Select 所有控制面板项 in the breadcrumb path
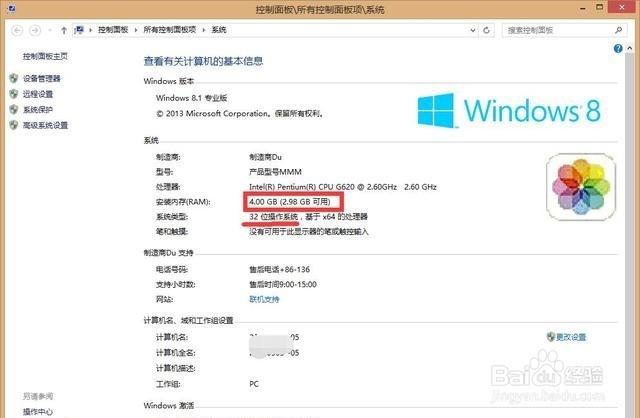This screenshot has height=418, width=640. click(x=170, y=30)
